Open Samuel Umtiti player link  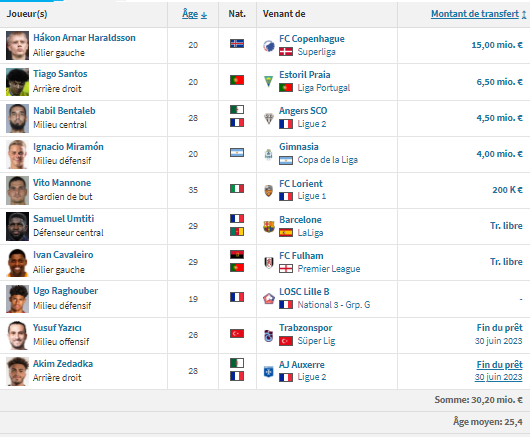coord(64,219)
